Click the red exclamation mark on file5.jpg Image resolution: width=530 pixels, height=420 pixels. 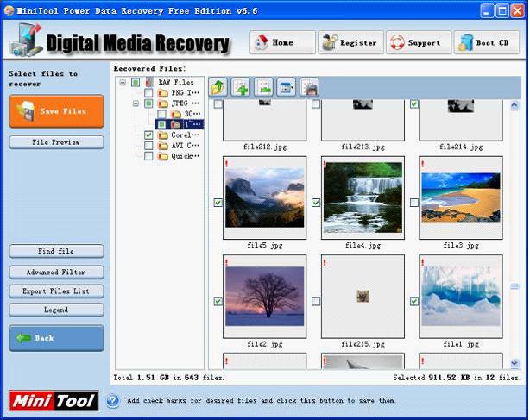[x=227, y=164]
